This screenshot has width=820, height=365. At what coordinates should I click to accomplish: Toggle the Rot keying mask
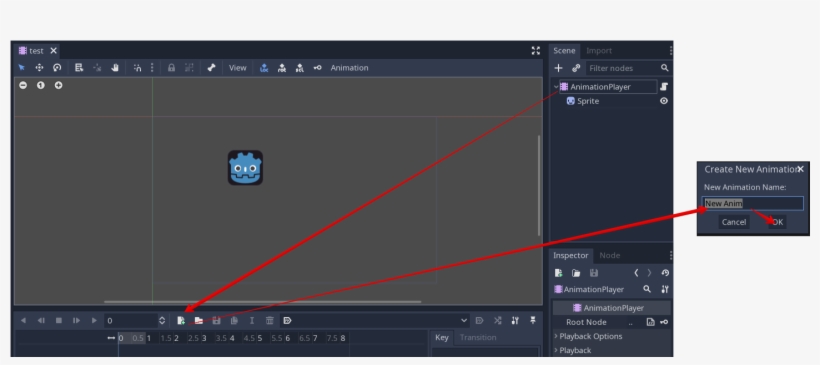coord(282,68)
